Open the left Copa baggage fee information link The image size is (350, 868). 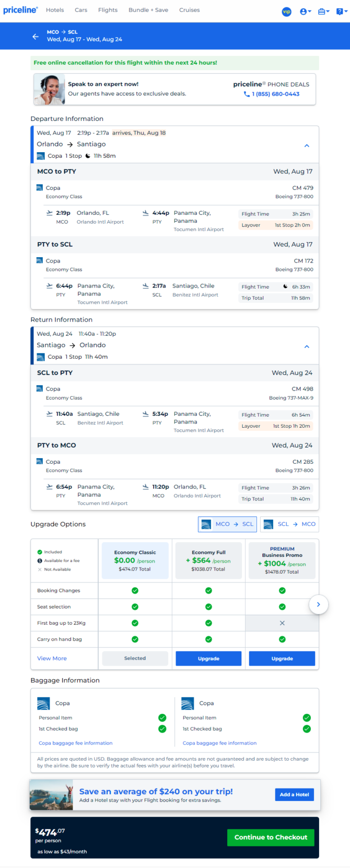pyautogui.click(x=75, y=743)
